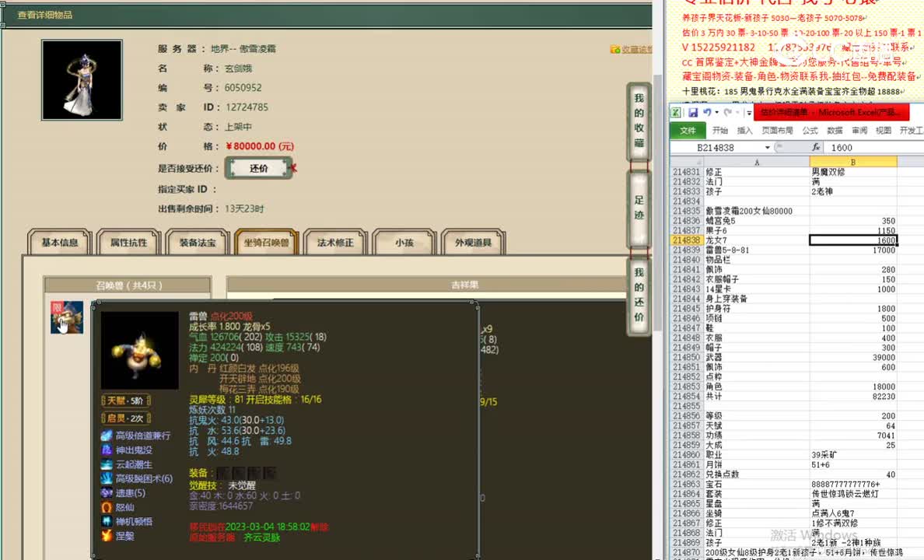Save the Excel workbook with the floppy icon
The width and height of the screenshot is (924, 560).
[693, 112]
